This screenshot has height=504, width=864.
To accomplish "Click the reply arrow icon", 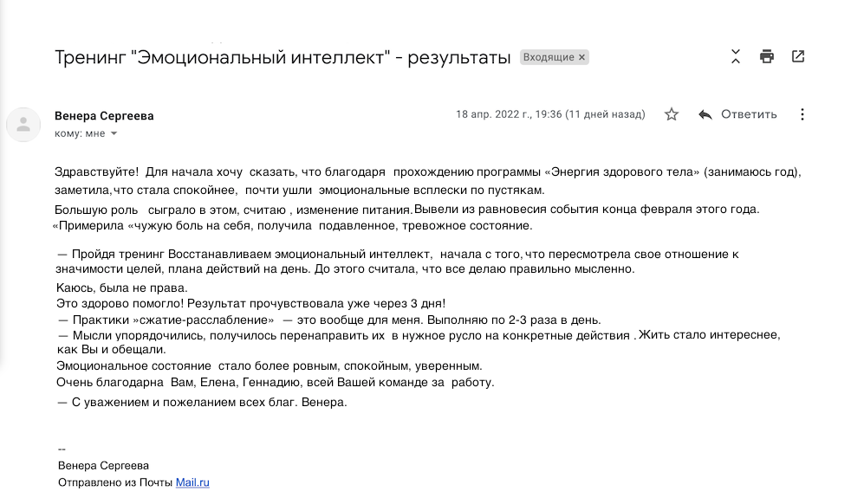I will (705, 114).
